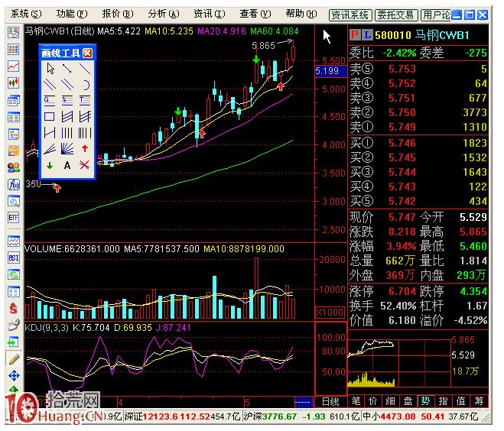This screenshot has width=504, height=431.
Task: Click the RSI indicator sidebar icon
Action: [14, 258]
